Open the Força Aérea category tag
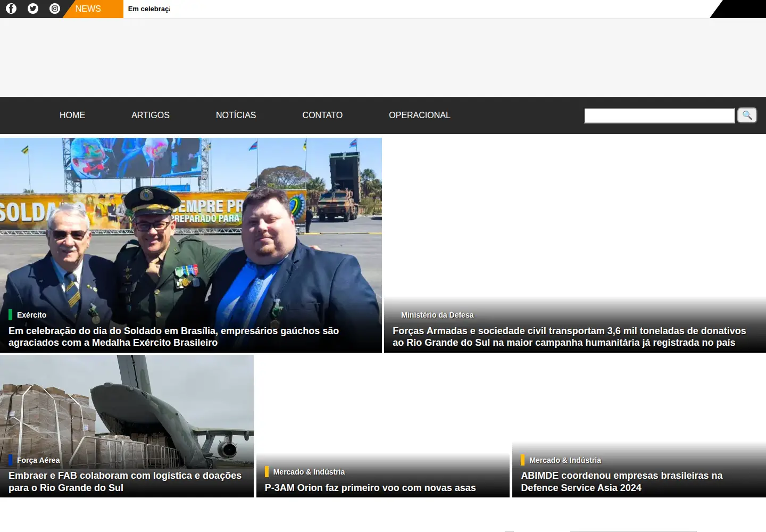This screenshot has width=766, height=532. click(38, 460)
